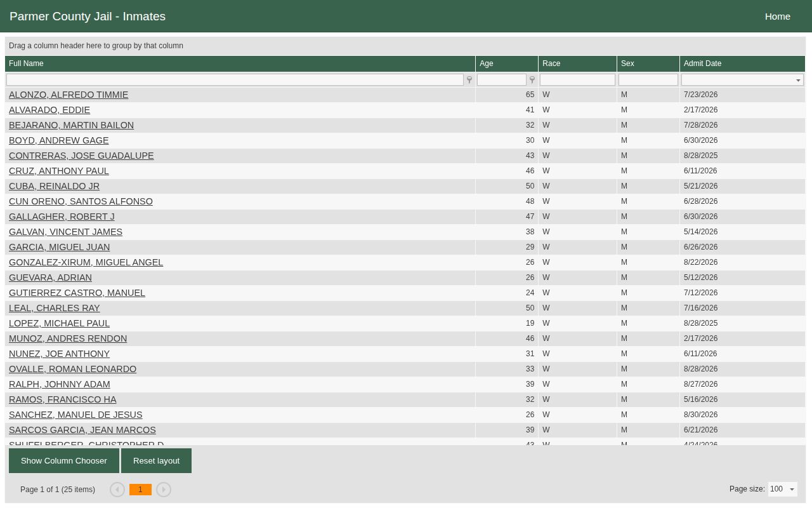The image size is (812, 508).
Task: Go to next page arrow
Action: 164,490
